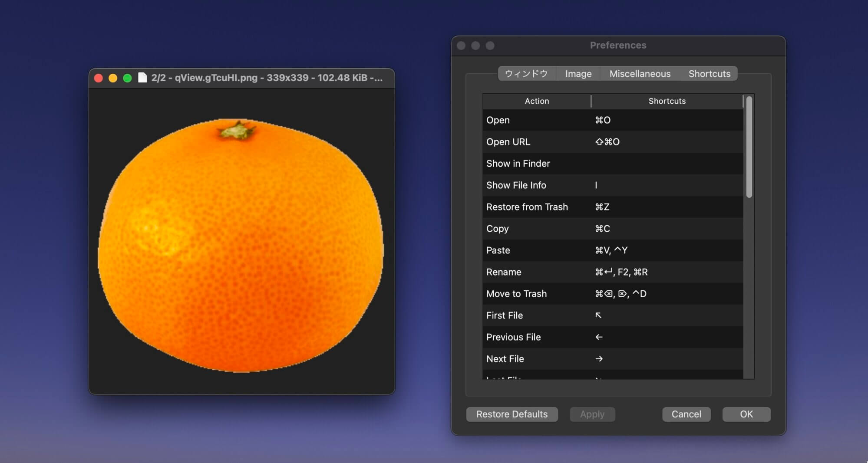Confirm preferences with OK
Viewport: 868px width, 463px height.
click(x=746, y=414)
